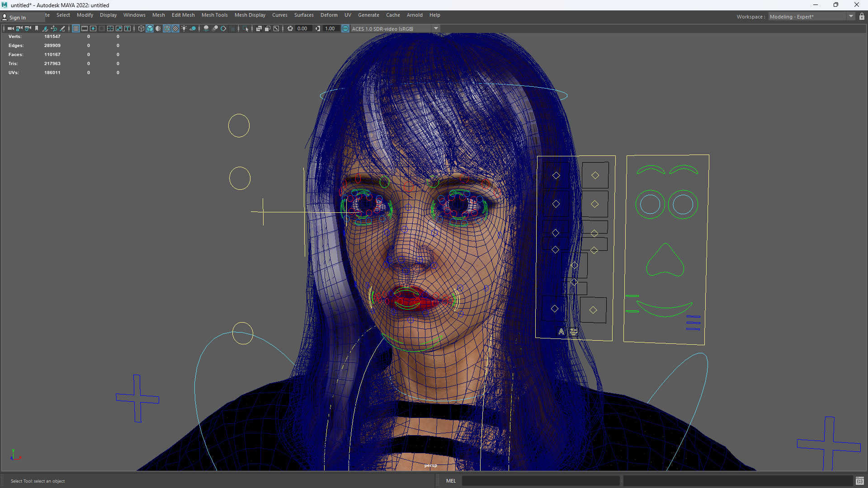
Task: Click the Image Plane icon
Action: coord(45,28)
